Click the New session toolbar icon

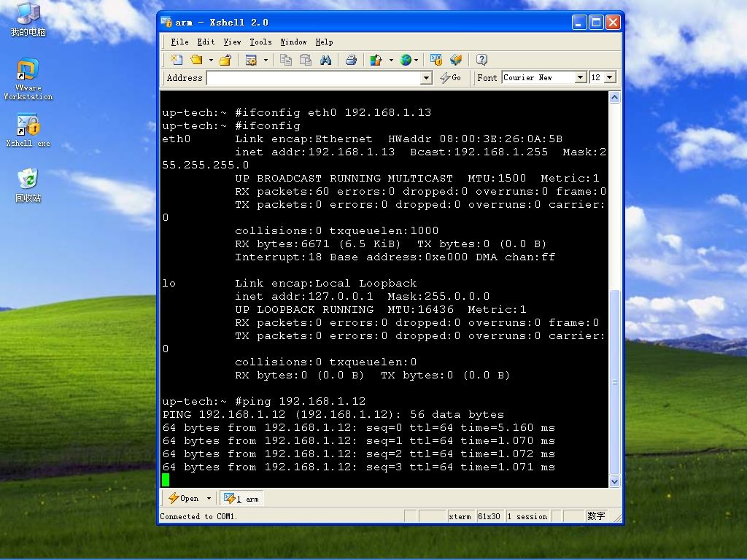[x=177, y=60]
